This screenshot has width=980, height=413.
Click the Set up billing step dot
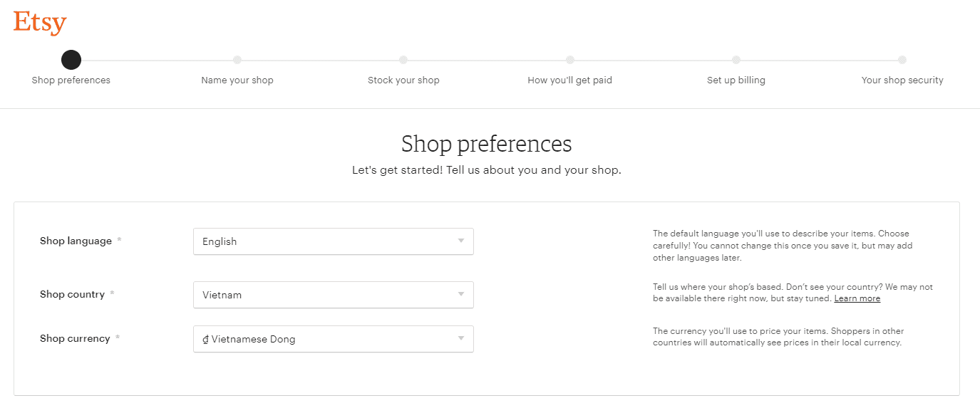(736, 60)
